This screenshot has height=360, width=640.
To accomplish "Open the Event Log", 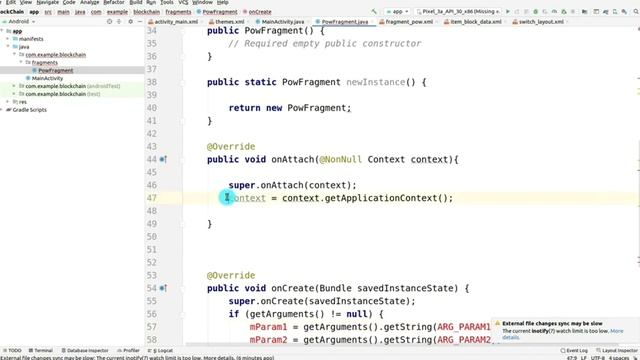I will tap(574, 351).
